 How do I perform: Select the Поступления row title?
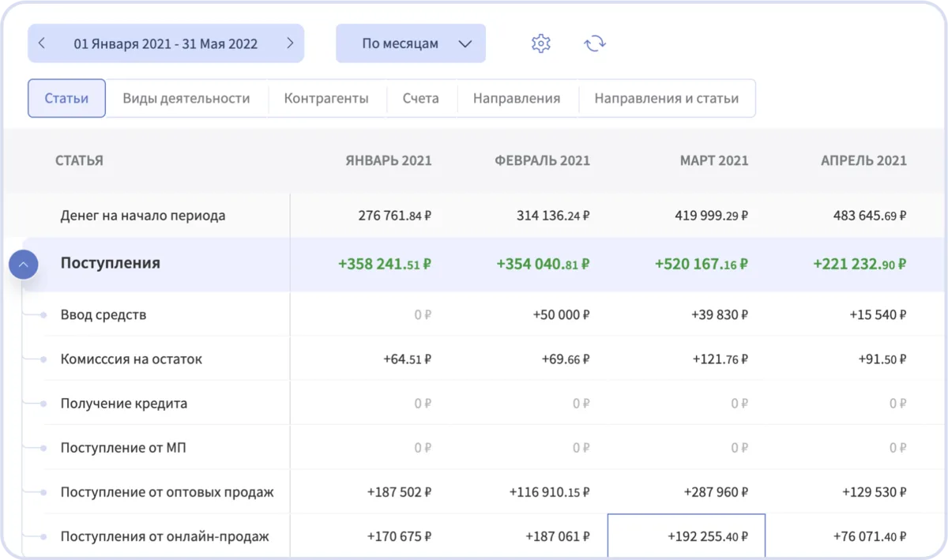click(111, 263)
